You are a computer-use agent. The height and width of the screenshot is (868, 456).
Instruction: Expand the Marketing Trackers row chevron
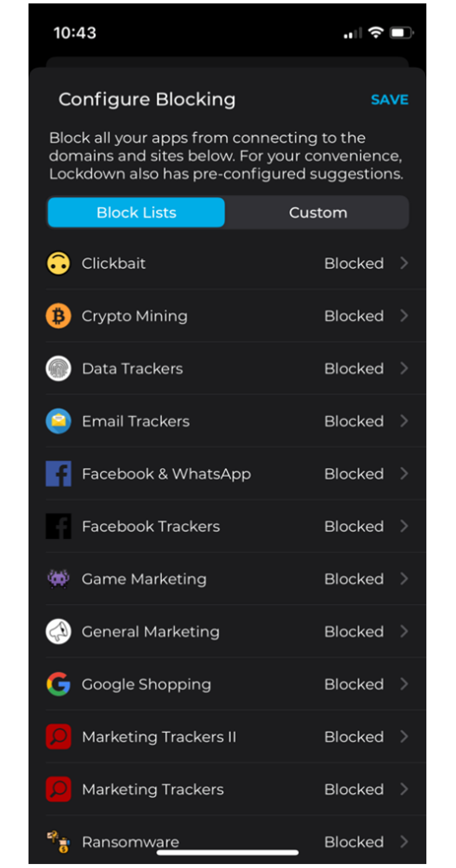[404, 789]
